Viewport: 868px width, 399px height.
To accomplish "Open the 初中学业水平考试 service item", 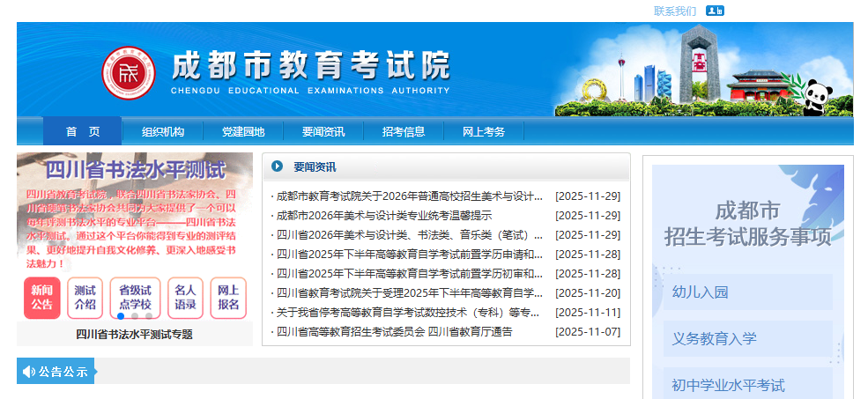I will click(x=748, y=384).
